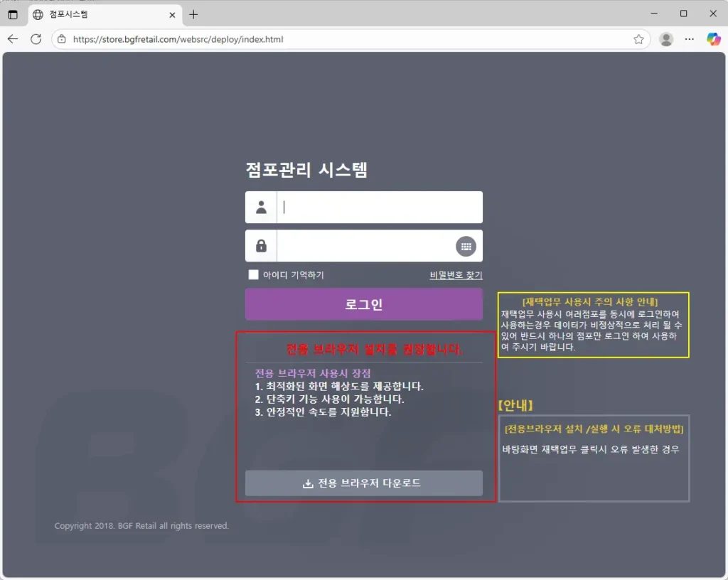
Task: Launch Copilot from the browser toolbar
Action: coord(713,39)
